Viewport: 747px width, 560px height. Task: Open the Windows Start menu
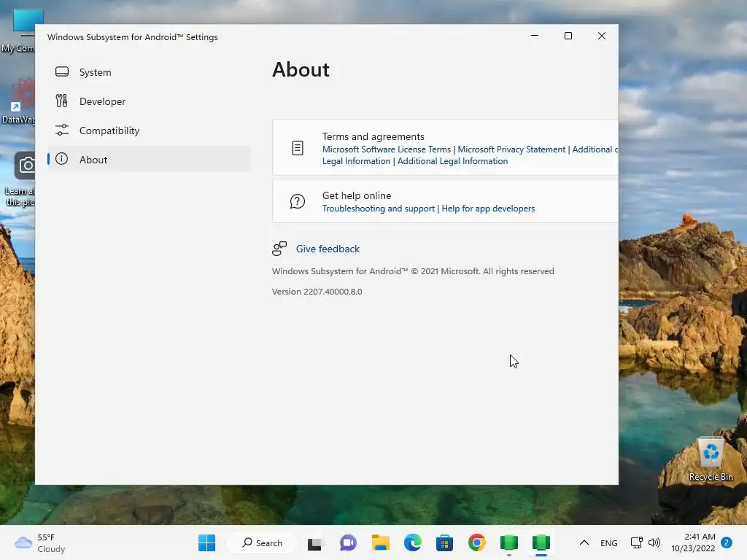tap(206, 542)
